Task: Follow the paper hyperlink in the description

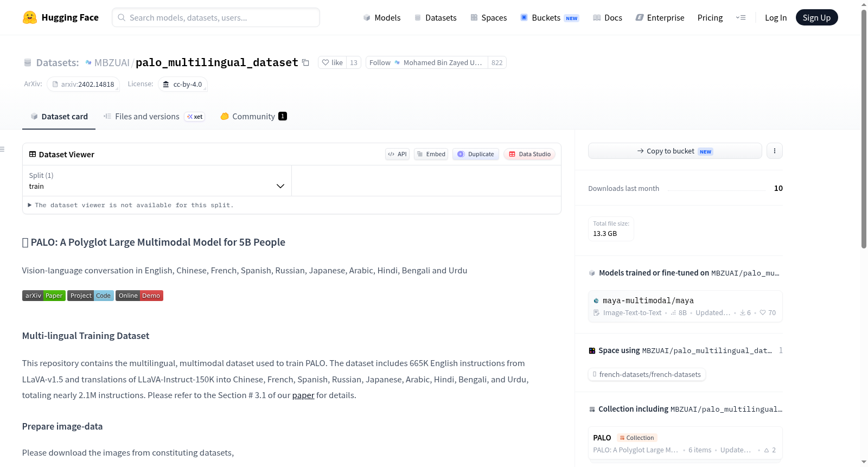Action: pos(303,395)
